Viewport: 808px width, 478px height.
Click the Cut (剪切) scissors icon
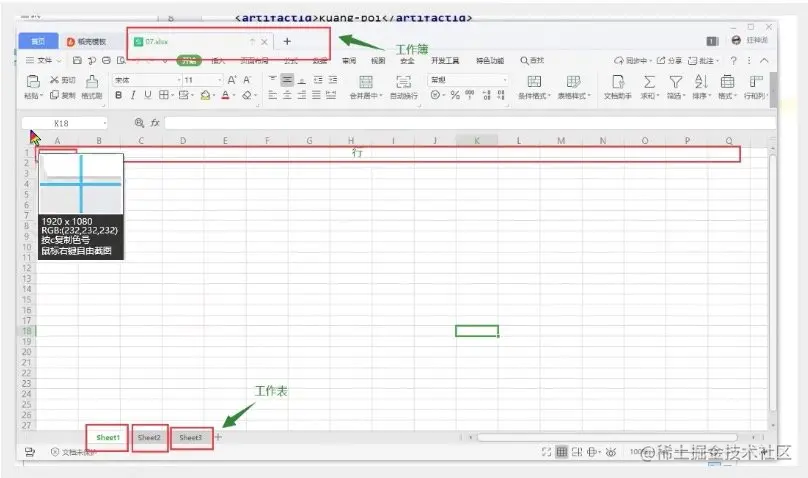54,80
